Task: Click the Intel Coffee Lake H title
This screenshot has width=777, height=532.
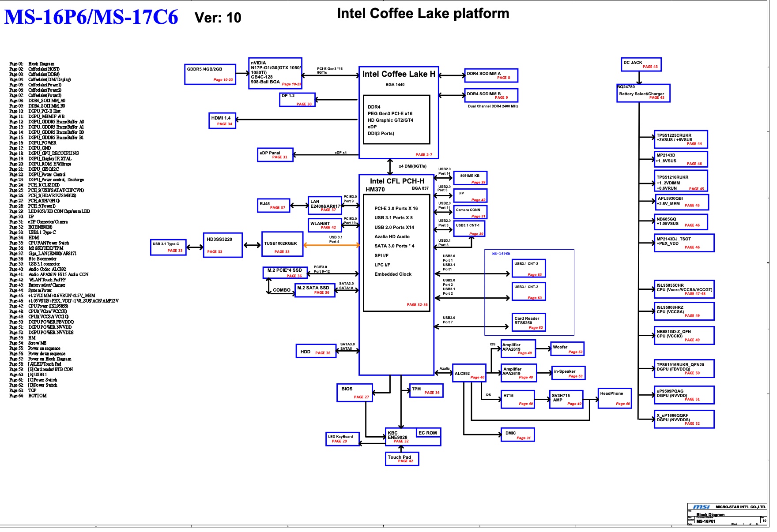Action: (x=399, y=74)
